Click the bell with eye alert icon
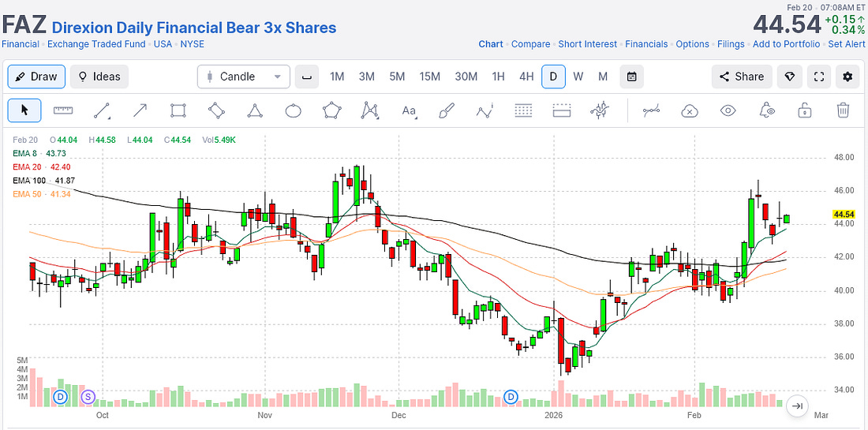 coord(766,110)
